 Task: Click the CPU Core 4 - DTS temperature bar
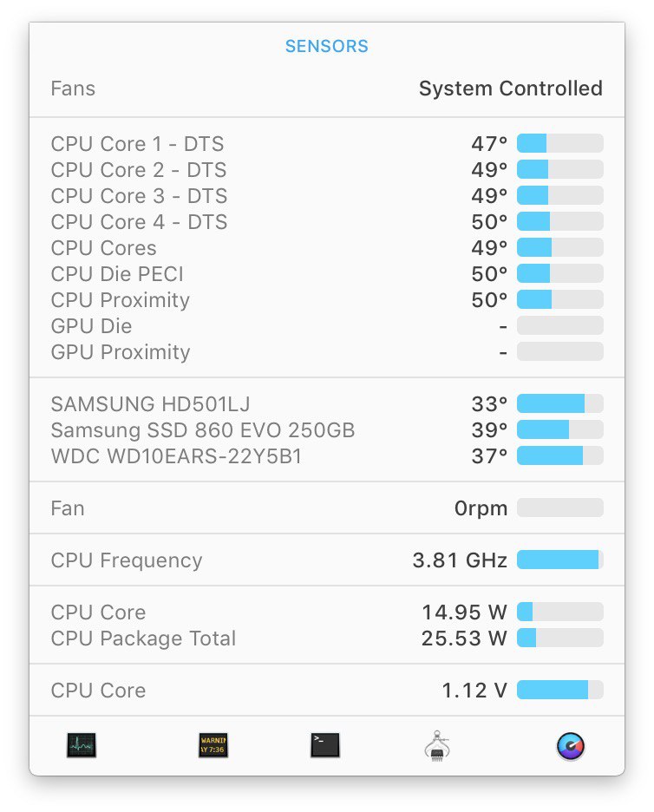(x=560, y=221)
